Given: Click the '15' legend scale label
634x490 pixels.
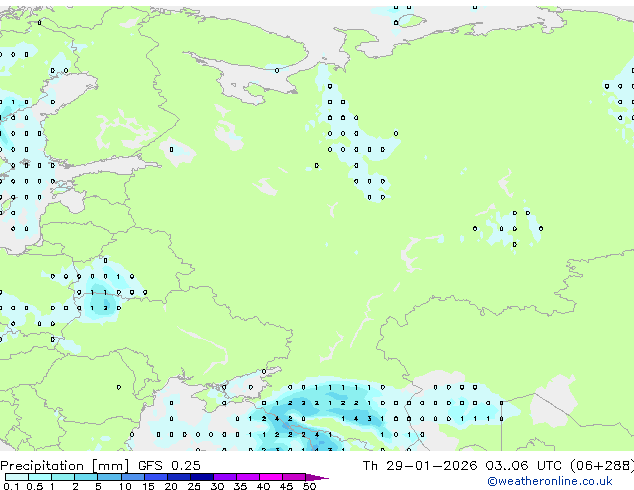Looking at the screenshot, I should [148, 486].
